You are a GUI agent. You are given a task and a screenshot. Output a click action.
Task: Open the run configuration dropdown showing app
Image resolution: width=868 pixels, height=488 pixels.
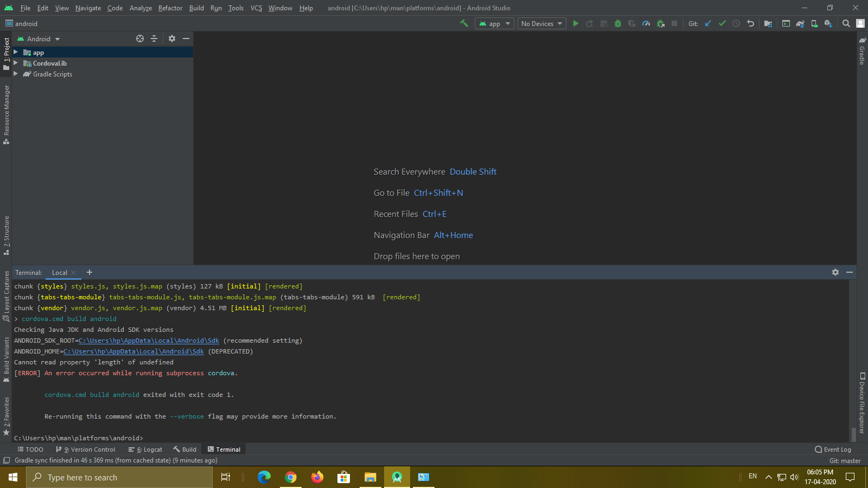pyautogui.click(x=494, y=23)
